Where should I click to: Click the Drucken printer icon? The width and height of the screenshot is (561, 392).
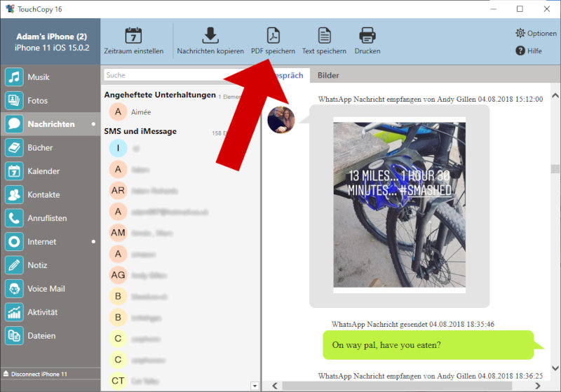(367, 35)
